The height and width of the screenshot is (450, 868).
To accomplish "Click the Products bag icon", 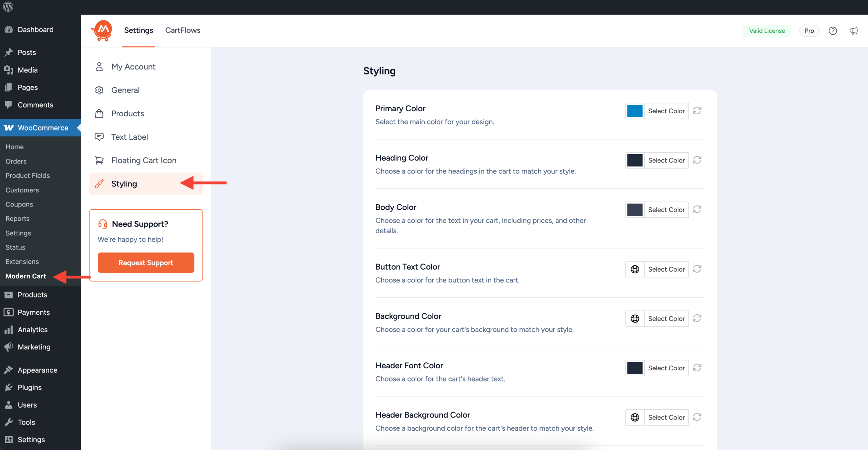I will (99, 113).
